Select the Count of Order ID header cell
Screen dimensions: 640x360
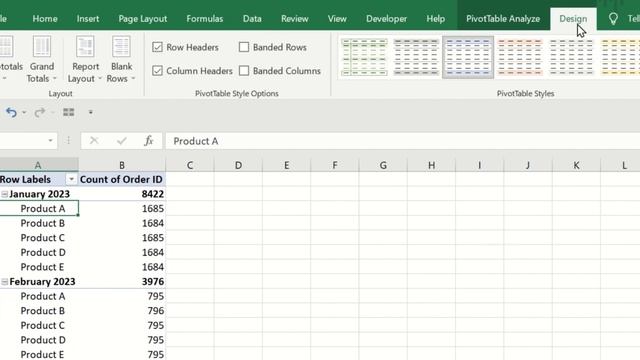click(x=122, y=179)
